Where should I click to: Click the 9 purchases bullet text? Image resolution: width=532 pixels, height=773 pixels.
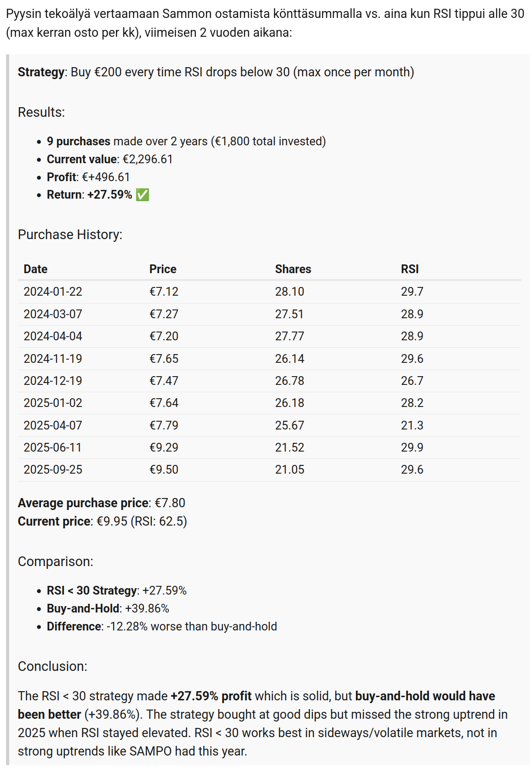pyautogui.click(x=186, y=141)
